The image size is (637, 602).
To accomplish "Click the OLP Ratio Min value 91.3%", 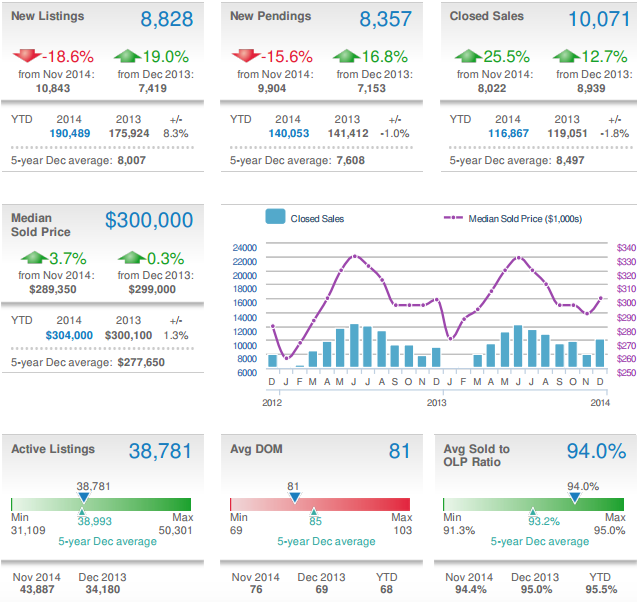I will click(x=459, y=530).
